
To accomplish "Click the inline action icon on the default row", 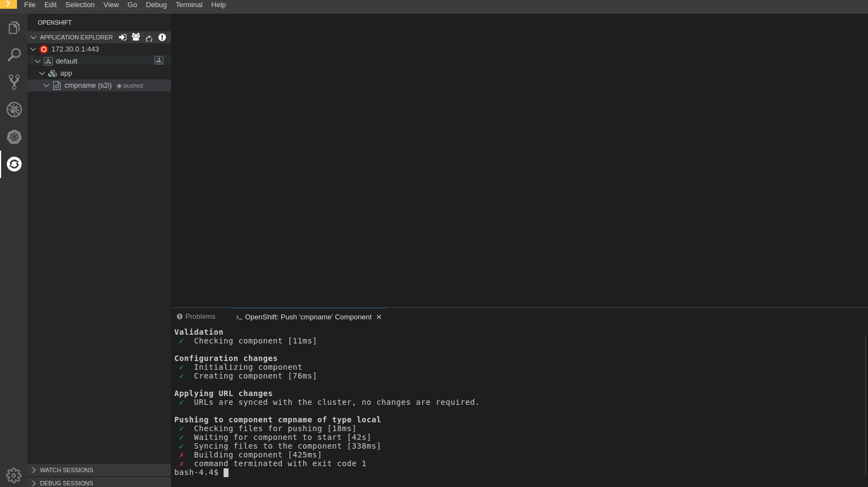I will [x=159, y=60].
